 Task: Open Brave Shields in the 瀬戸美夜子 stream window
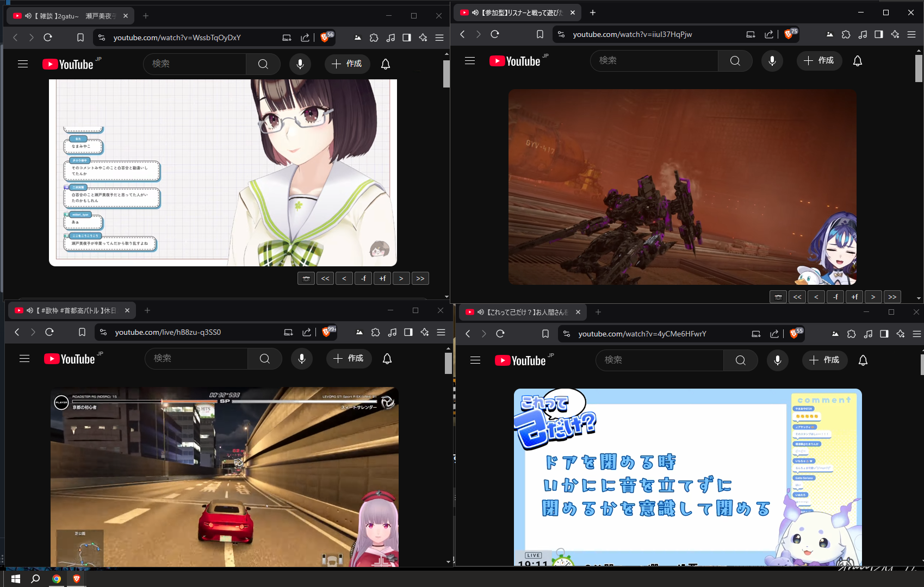click(325, 38)
